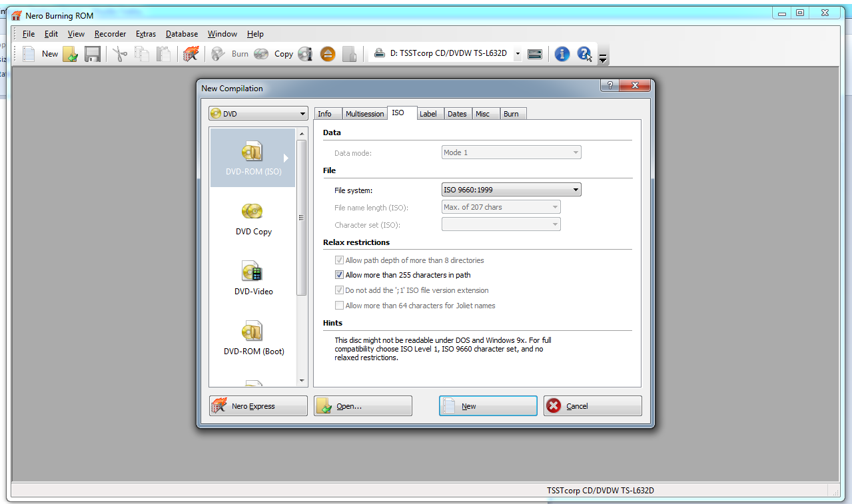This screenshot has width=852, height=504.
Task: Open the Edit menu
Action: coord(51,34)
